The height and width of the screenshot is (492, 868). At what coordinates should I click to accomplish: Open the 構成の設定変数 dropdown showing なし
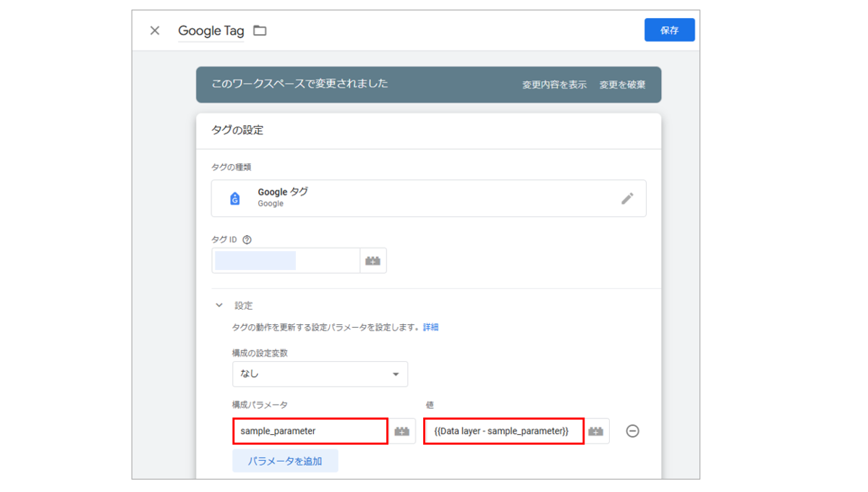[320, 374]
